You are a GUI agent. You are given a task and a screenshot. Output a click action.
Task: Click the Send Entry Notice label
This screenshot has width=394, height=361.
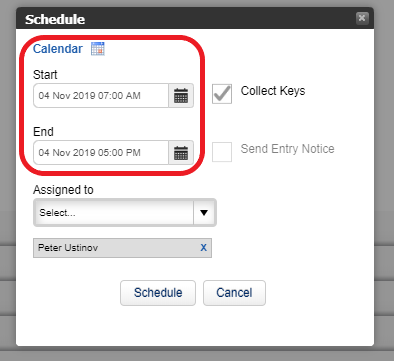288,149
